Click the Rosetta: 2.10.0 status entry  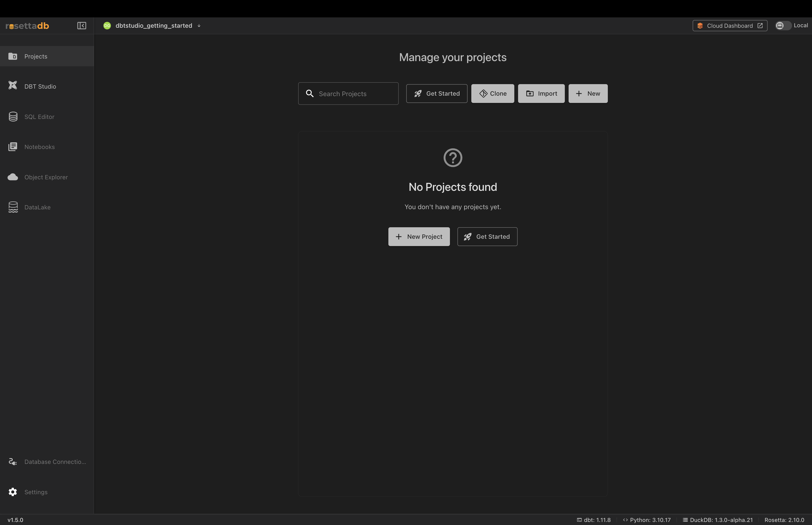point(784,520)
